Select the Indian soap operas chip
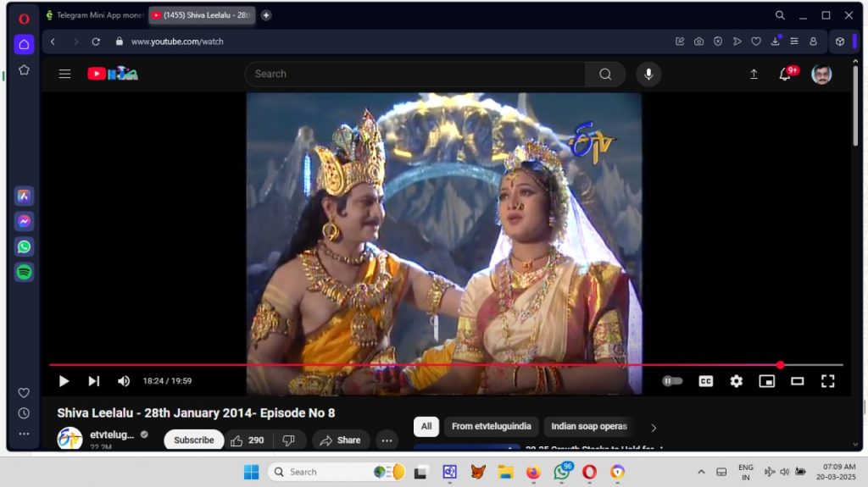 (x=589, y=426)
